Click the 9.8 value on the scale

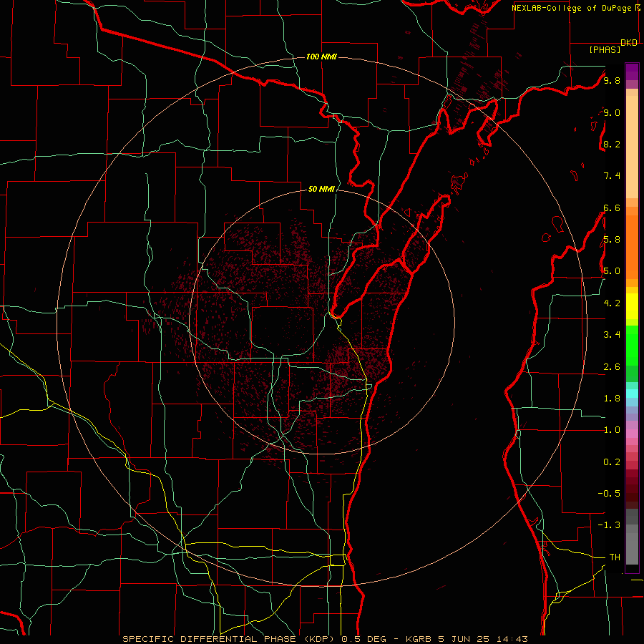tap(612, 80)
